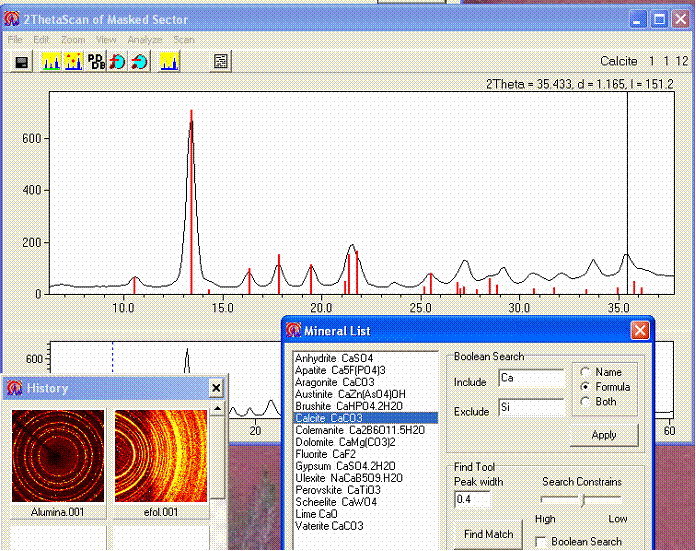The width and height of the screenshot is (696, 551).
Task: Close the History panel
Action: [x=216, y=388]
